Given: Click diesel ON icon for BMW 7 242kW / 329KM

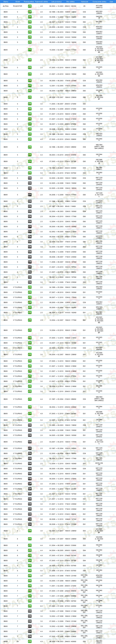Looking at the screenshot, I should click(30, 637).
